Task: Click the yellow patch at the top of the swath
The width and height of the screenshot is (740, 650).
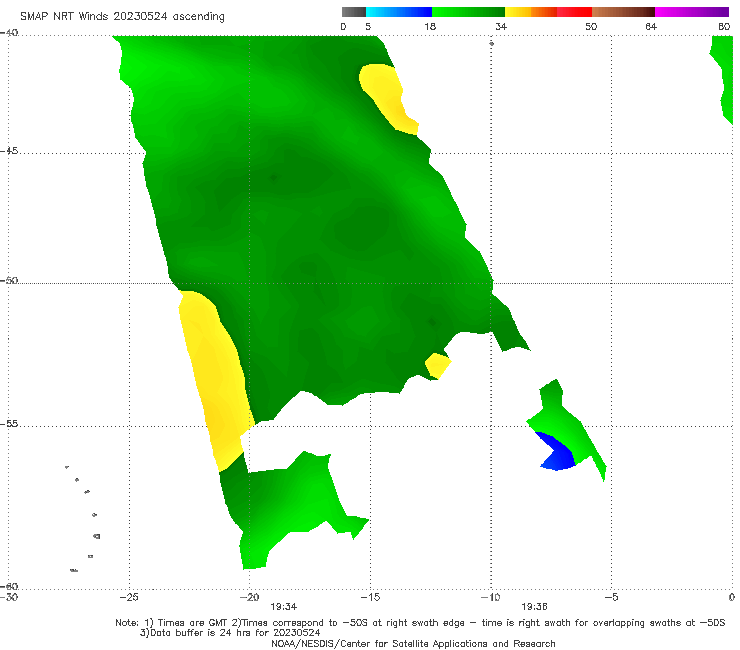Action: click(x=388, y=98)
